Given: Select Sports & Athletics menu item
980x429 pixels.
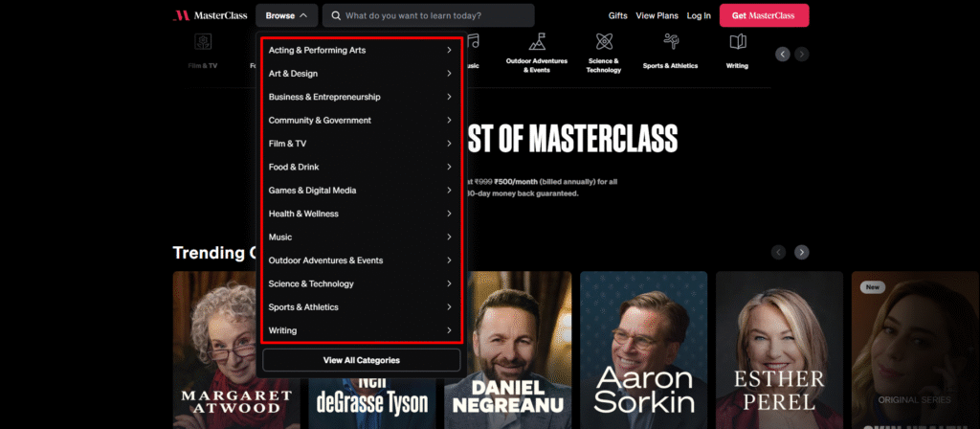Looking at the screenshot, I should click(x=361, y=307).
